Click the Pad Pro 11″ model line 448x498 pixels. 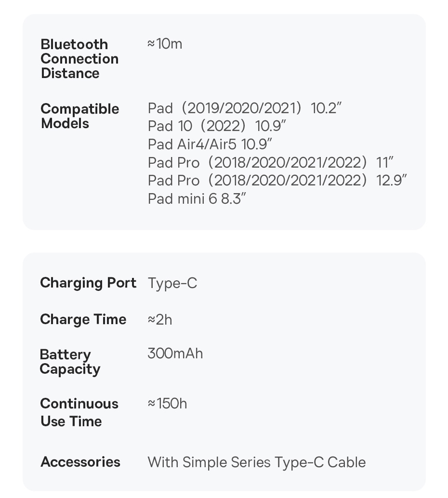click(x=270, y=162)
